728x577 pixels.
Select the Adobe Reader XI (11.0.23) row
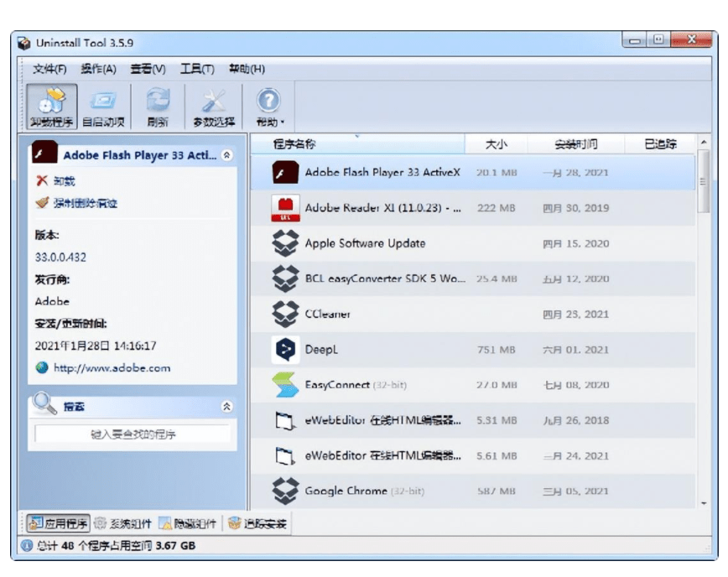coord(473,208)
